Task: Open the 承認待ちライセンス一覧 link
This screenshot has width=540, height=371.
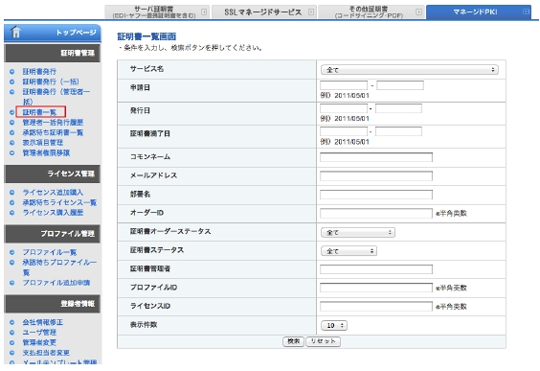Action: point(60,202)
